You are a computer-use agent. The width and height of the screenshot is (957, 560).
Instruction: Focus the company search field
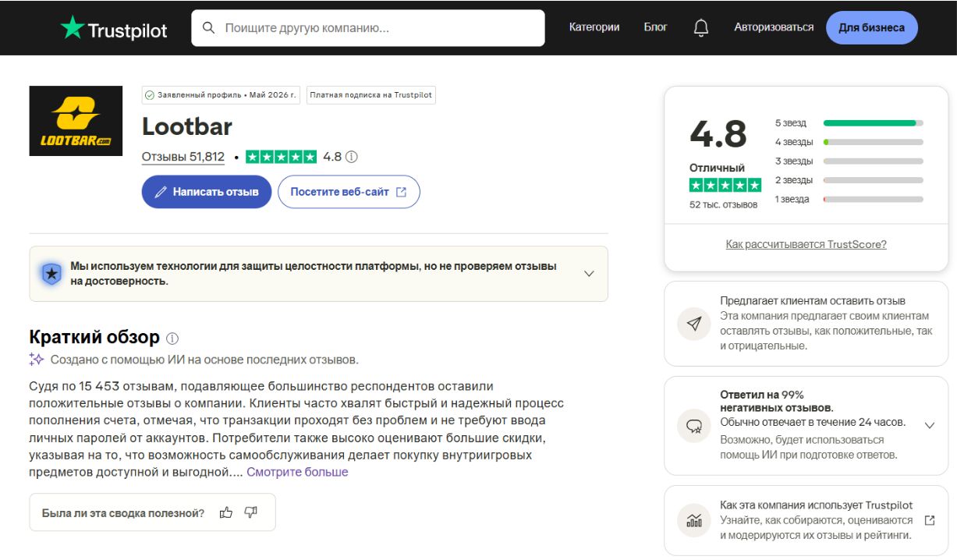[368, 28]
